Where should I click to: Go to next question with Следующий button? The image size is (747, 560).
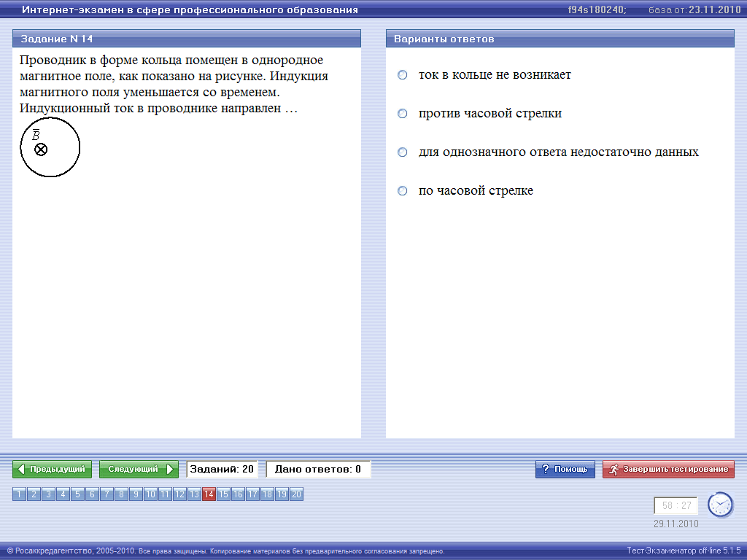point(139,469)
